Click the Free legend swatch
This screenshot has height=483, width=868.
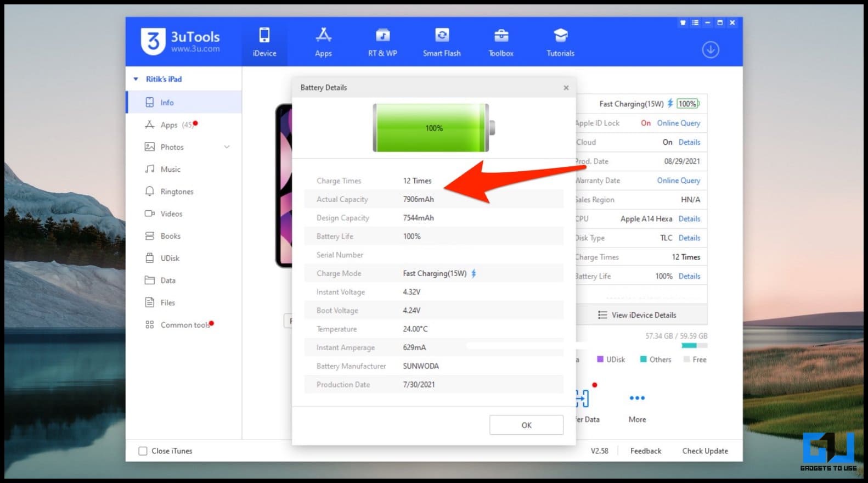pyautogui.click(x=686, y=360)
